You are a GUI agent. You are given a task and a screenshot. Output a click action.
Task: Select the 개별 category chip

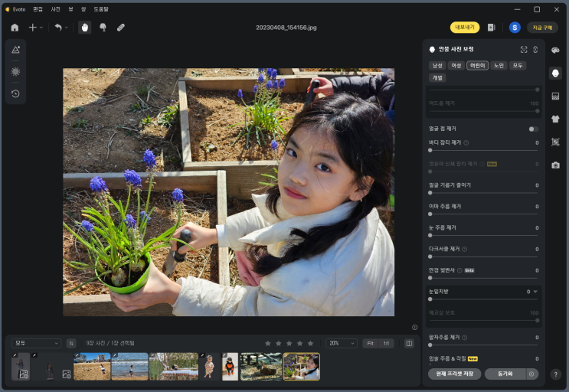[x=437, y=78]
